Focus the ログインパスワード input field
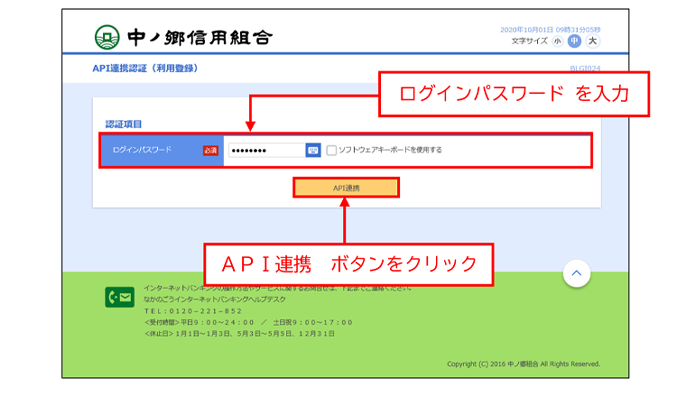Viewport: 680px width, 394px height. pyautogui.click(x=267, y=150)
